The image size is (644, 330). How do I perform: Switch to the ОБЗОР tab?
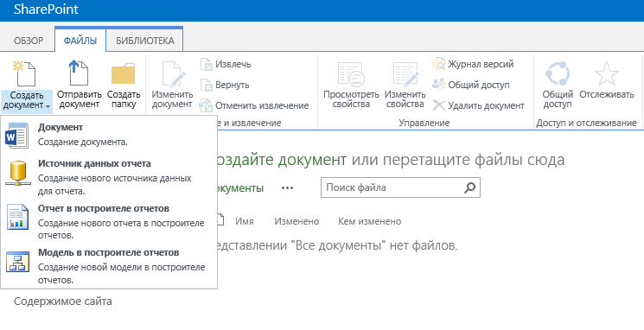tap(29, 41)
